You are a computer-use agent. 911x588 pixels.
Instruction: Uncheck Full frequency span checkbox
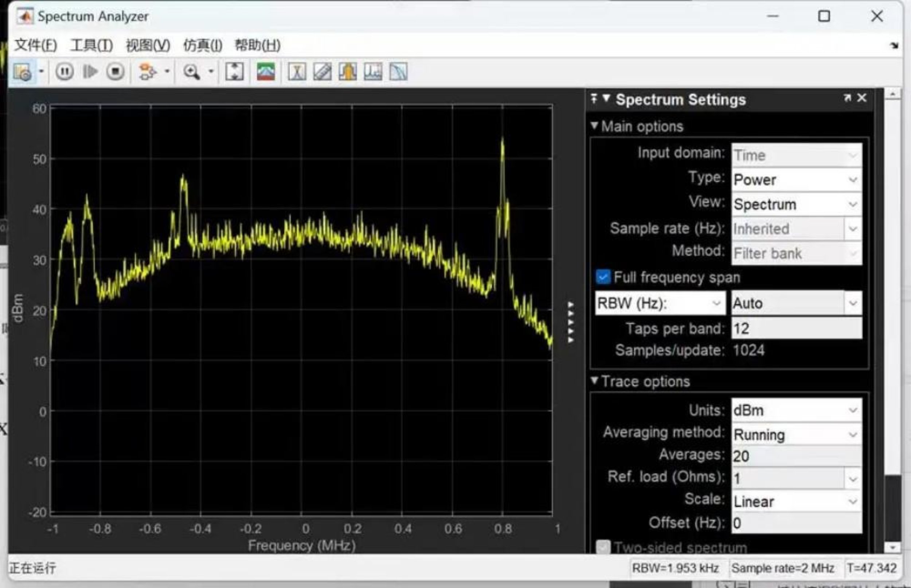(603, 277)
